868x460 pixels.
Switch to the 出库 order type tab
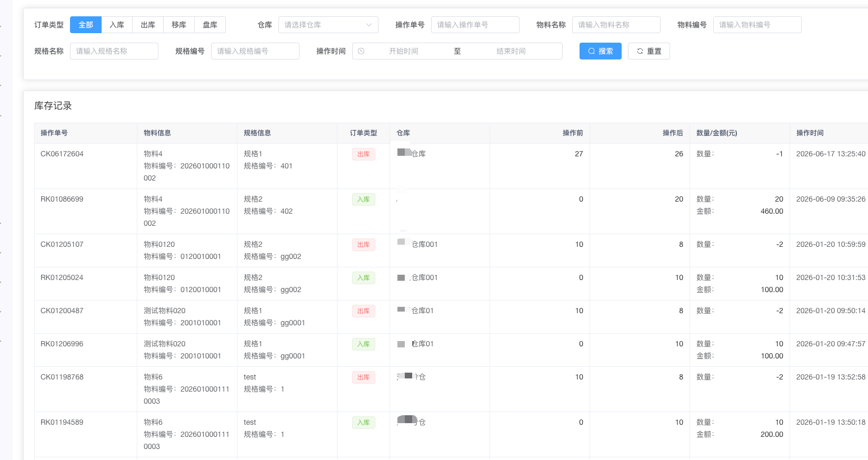[148, 25]
